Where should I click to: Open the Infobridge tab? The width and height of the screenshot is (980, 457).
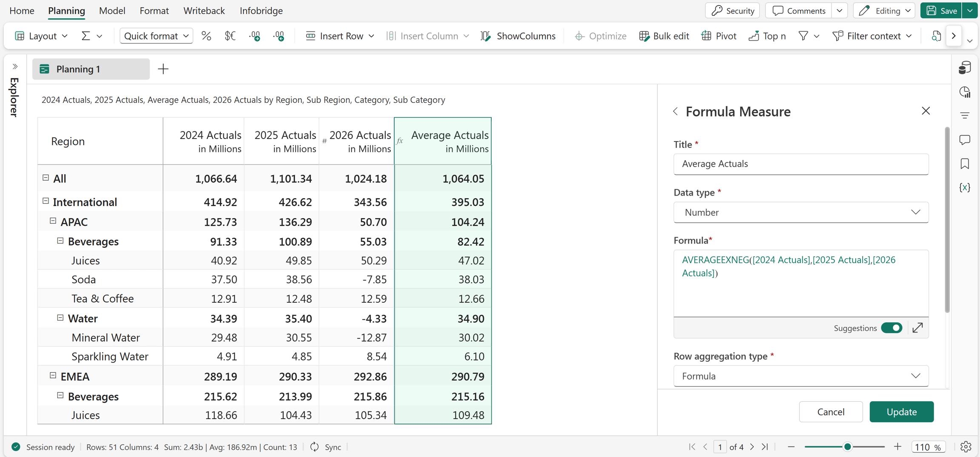coord(261,11)
